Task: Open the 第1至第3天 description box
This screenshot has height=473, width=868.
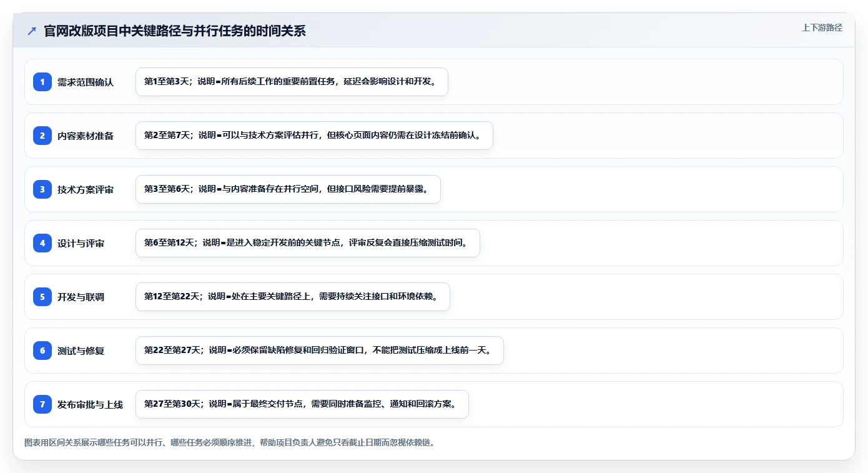Action: point(292,82)
